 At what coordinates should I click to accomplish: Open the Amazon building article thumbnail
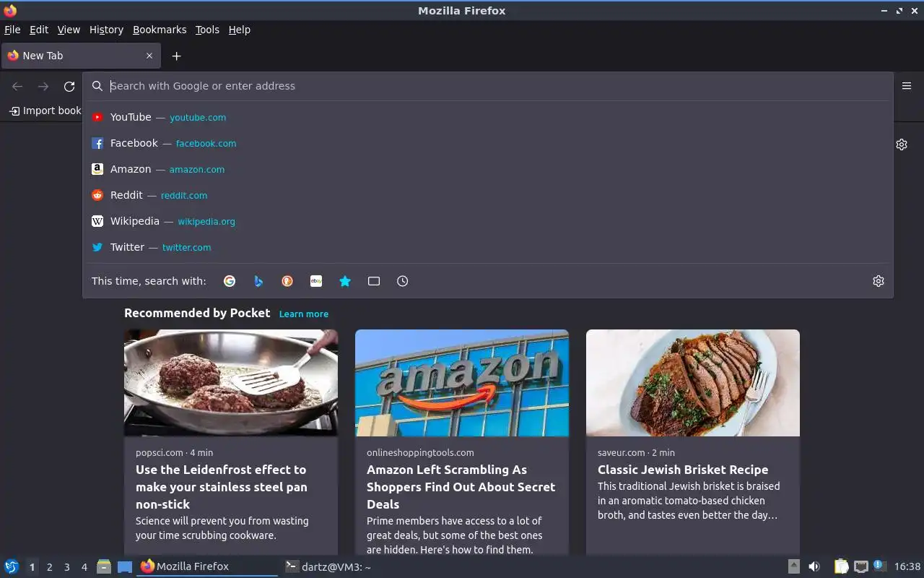coord(462,383)
